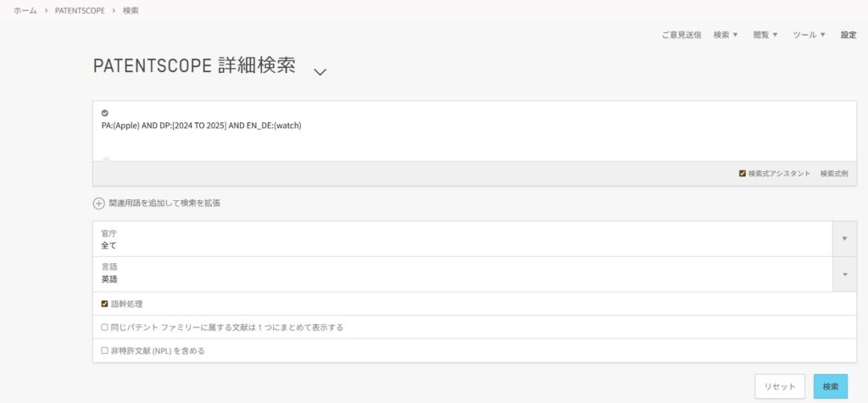Toggle the 検索式アシスタント checkbox
868x403 pixels.
[743, 173]
